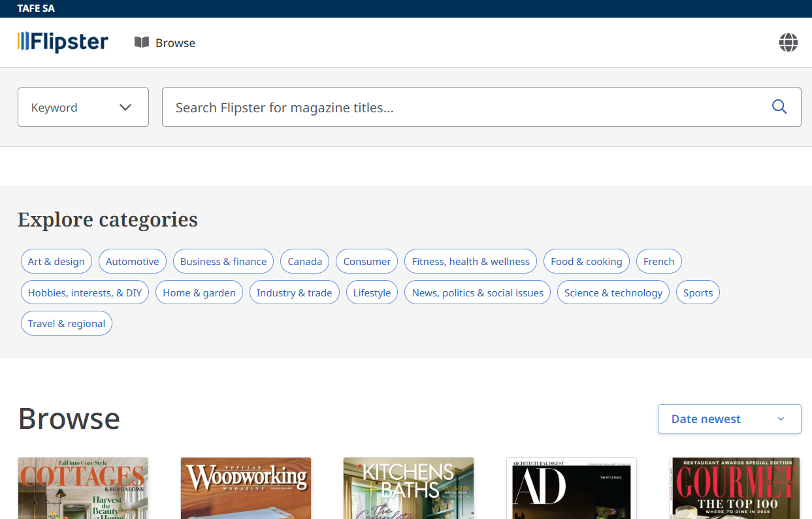This screenshot has height=519, width=812.
Task: Click the Search Flipster magazine titles field
Action: coord(481,107)
